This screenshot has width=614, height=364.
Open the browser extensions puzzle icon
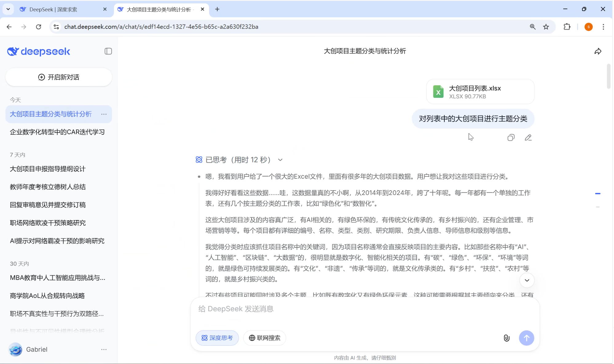pyautogui.click(x=567, y=27)
